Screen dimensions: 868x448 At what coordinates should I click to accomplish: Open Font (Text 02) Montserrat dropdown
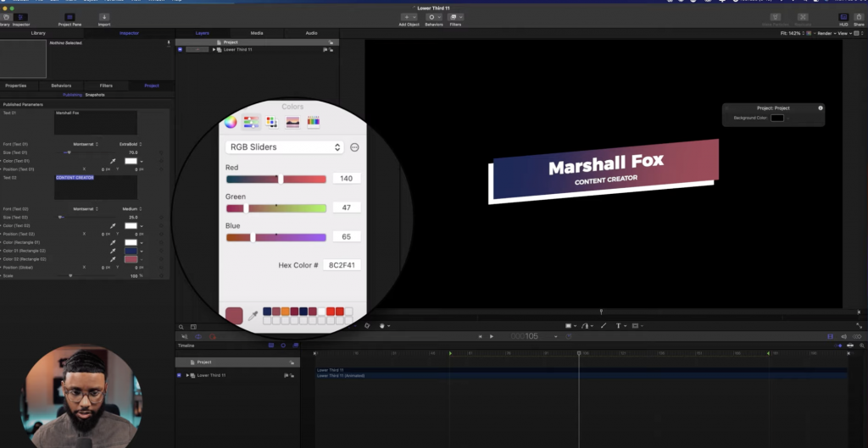tap(86, 209)
